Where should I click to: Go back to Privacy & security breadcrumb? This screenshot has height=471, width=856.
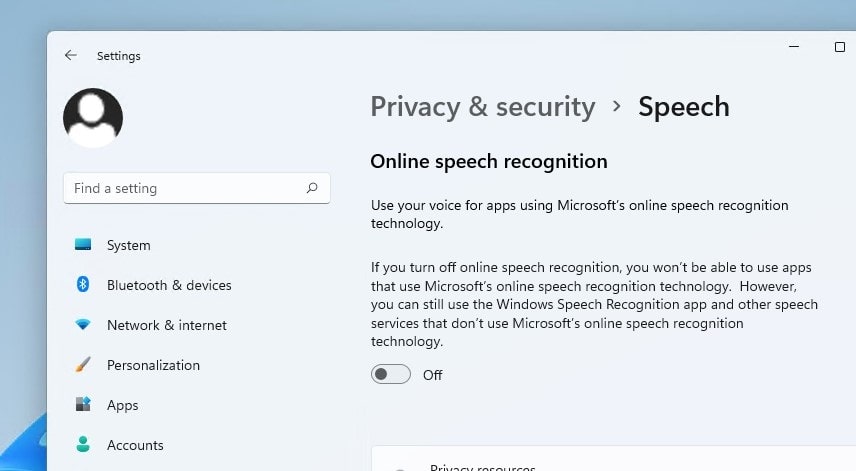(x=482, y=107)
